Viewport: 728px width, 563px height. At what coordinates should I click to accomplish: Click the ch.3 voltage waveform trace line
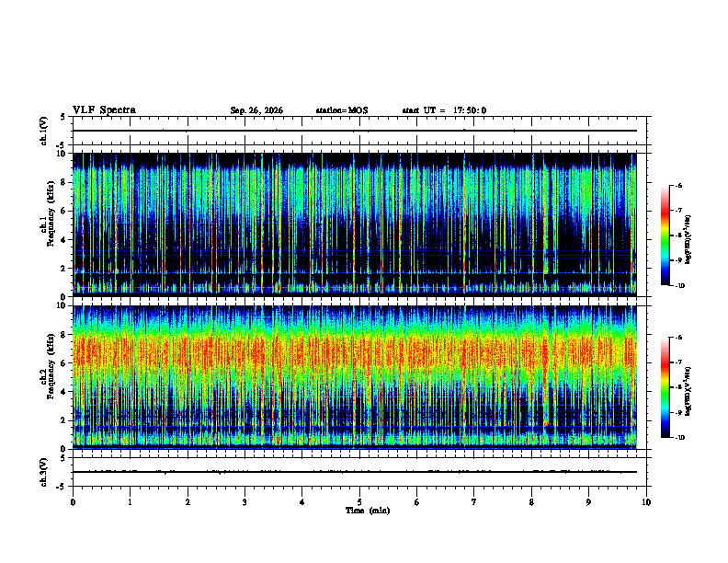point(355,472)
